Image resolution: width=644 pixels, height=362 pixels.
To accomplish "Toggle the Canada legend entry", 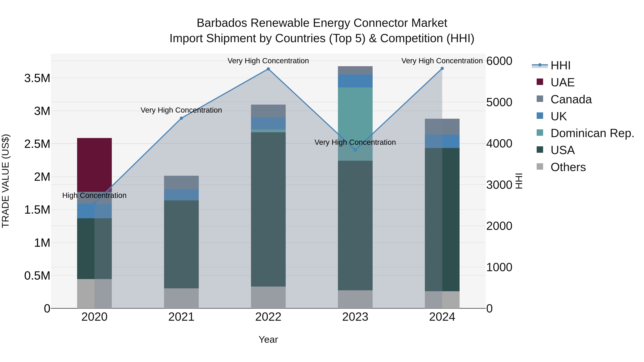I will [564, 99].
